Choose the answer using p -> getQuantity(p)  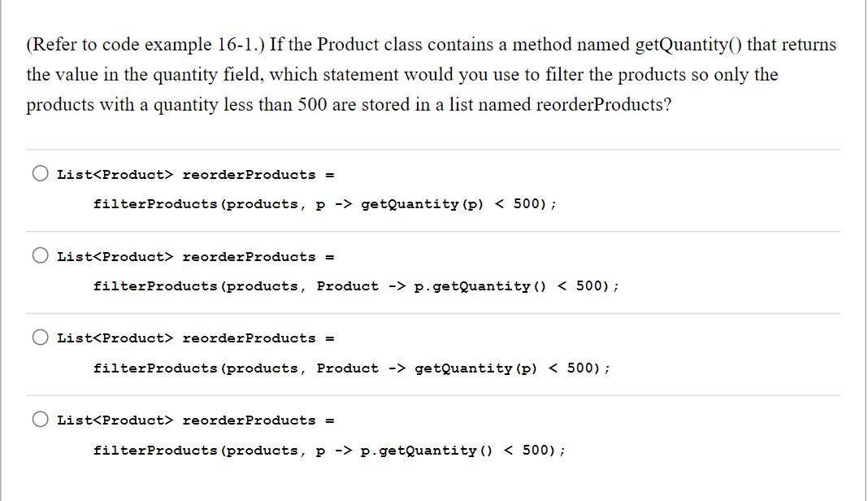40,173
